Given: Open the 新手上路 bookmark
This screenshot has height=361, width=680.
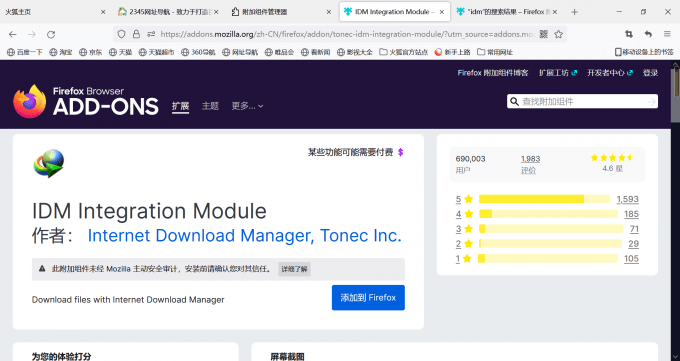Looking at the screenshot, I should click(453, 52).
